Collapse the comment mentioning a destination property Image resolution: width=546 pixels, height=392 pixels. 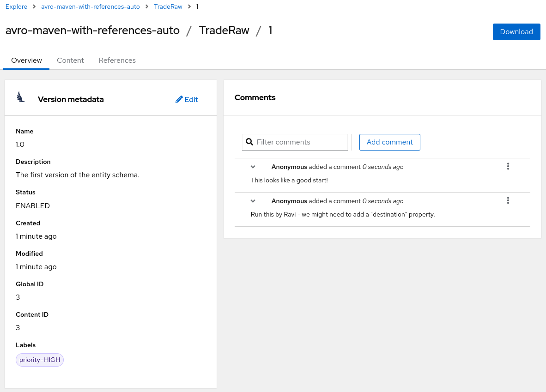point(253,201)
